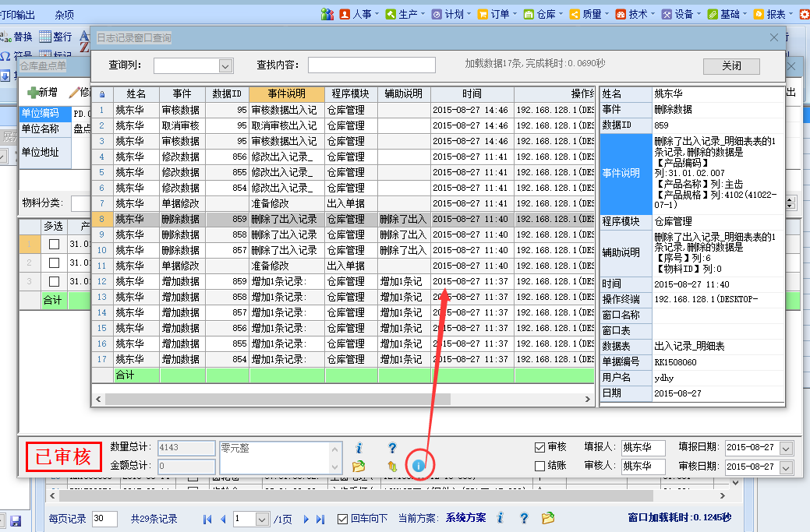Click the 每页记录 input showing 30

[x=105, y=519]
